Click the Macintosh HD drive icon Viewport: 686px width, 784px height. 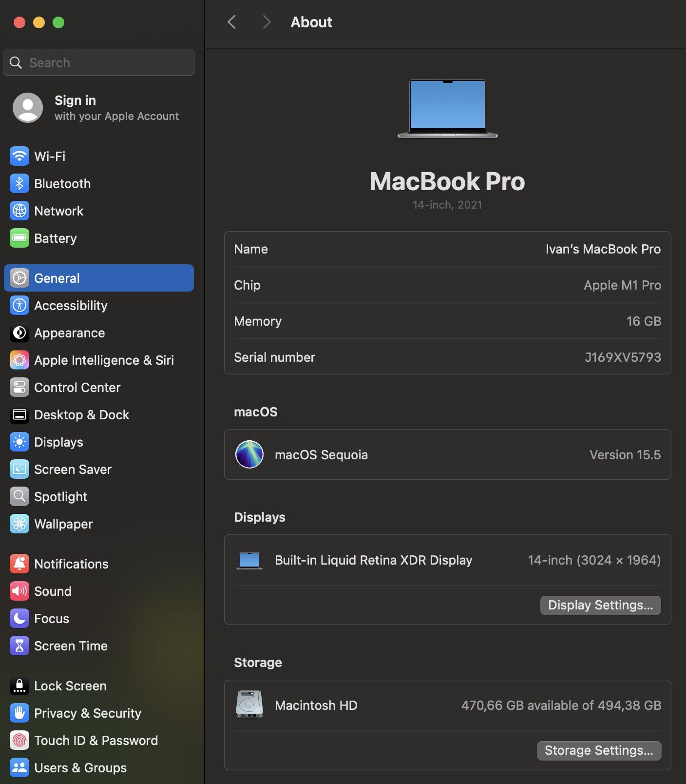[249, 705]
